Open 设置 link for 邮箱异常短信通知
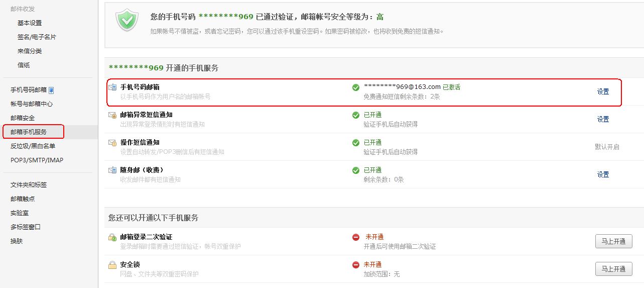Screen dimensions: 644x288 pos(603,119)
